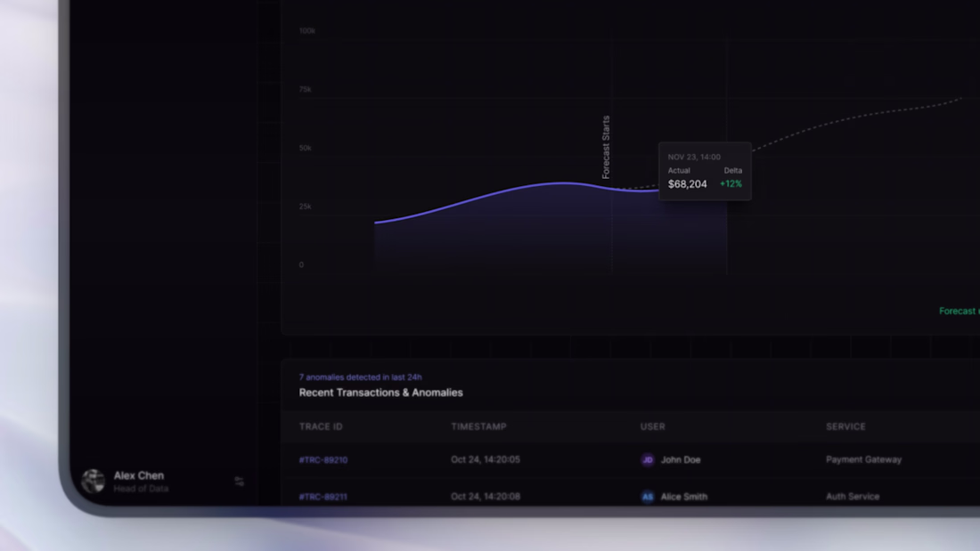Click the Oct 24, 14:20:05 timestamp
Viewport: 980px width, 551px height.
pos(486,459)
